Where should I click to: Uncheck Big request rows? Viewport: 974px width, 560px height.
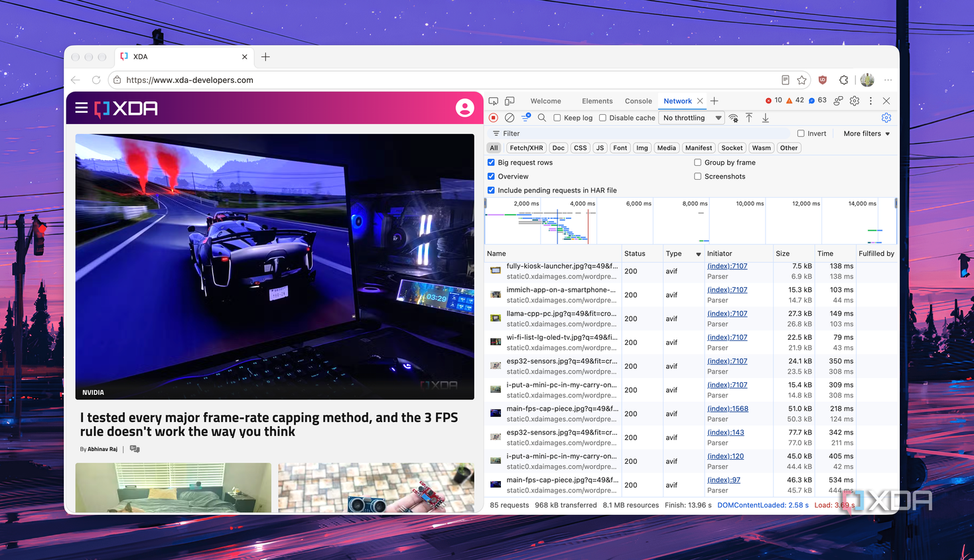[491, 163]
